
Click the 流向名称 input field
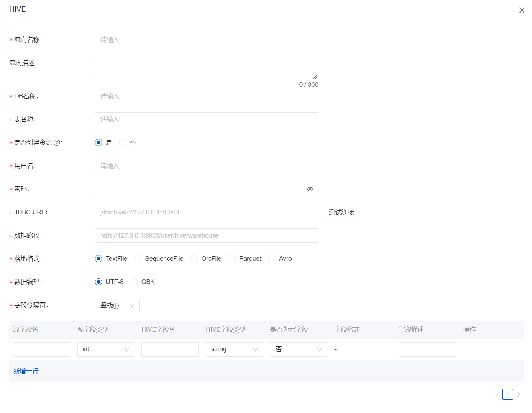click(207, 40)
